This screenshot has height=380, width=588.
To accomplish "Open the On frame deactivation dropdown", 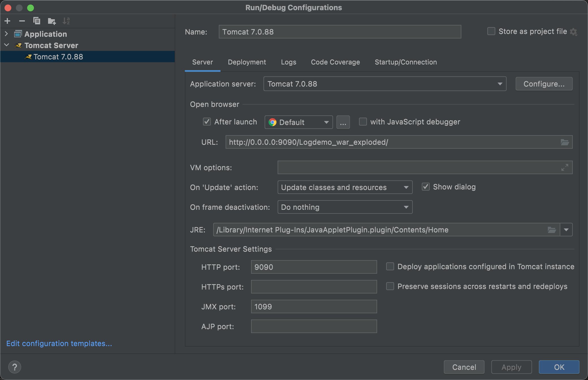I will tap(345, 207).
